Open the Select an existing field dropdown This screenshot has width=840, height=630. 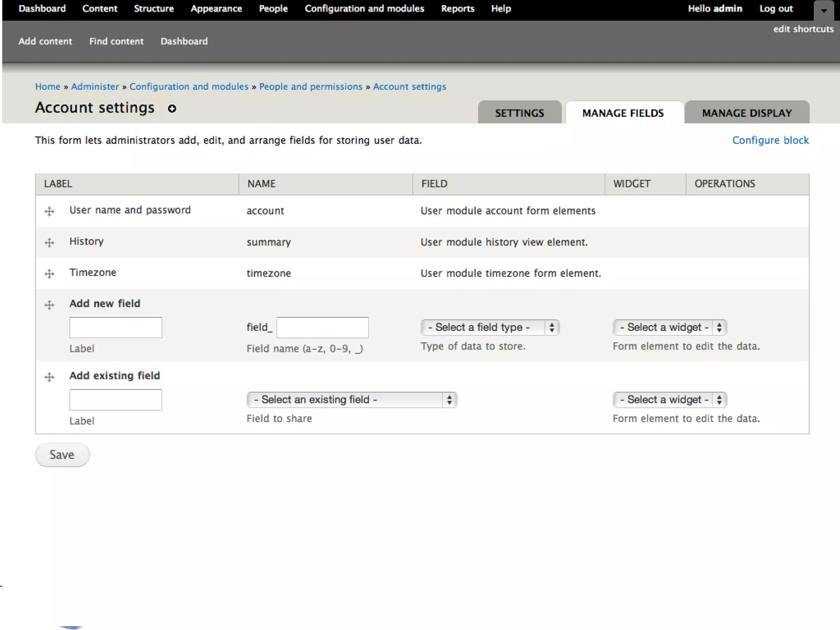click(x=352, y=399)
